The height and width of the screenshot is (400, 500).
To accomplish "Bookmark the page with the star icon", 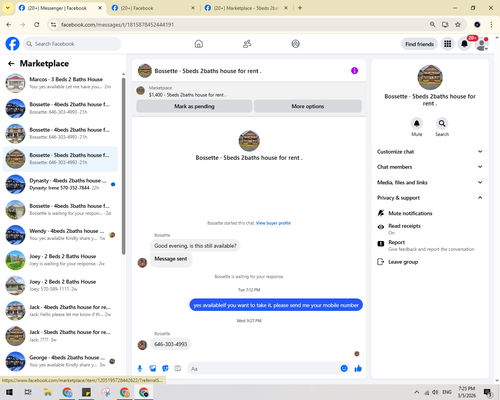I will [x=458, y=24].
